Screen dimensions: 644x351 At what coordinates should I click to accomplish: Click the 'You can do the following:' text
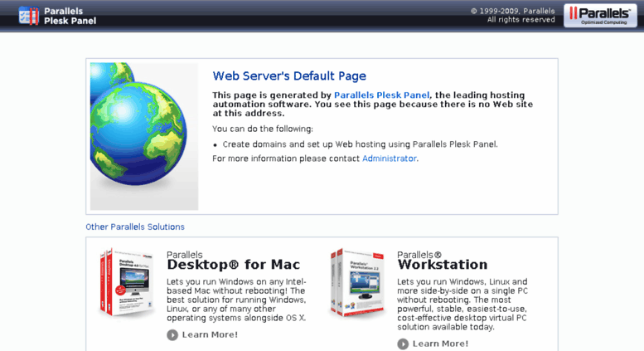click(x=263, y=129)
